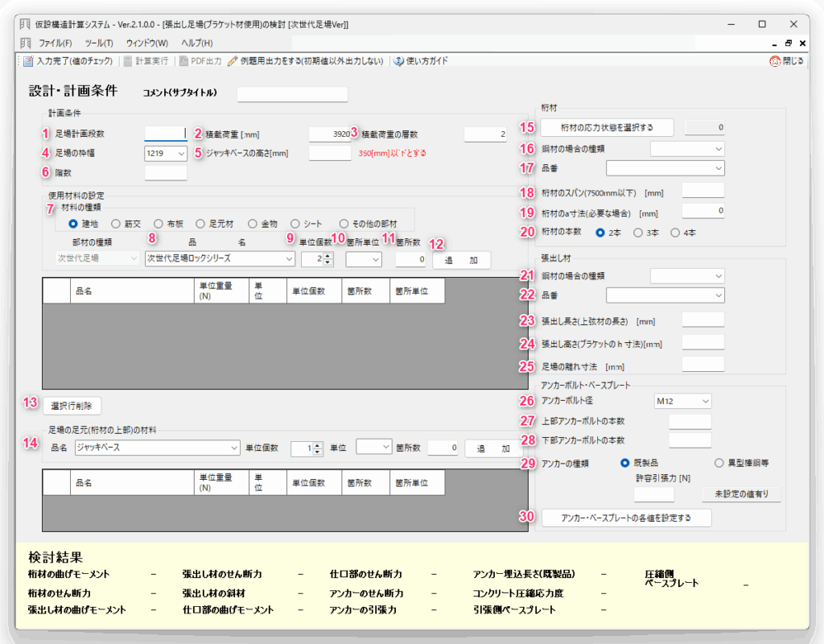Click the red 350[mm]以下とする note
The height and width of the screenshot is (644, 824).
pyautogui.click(x=393, y=154)
